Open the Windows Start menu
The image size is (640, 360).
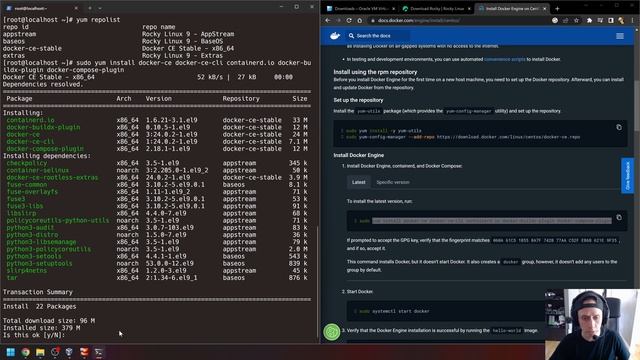point(11,352)
